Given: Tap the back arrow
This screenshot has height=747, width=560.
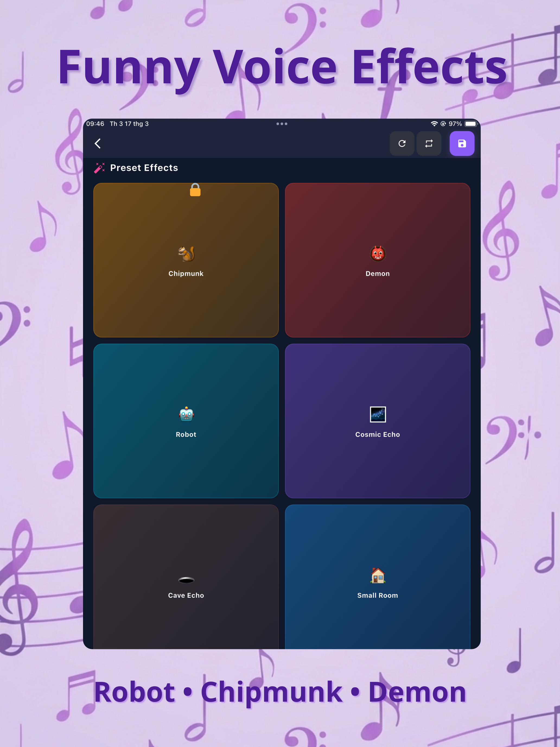Looking at the screenshot, I should click(x=98, y=144).
